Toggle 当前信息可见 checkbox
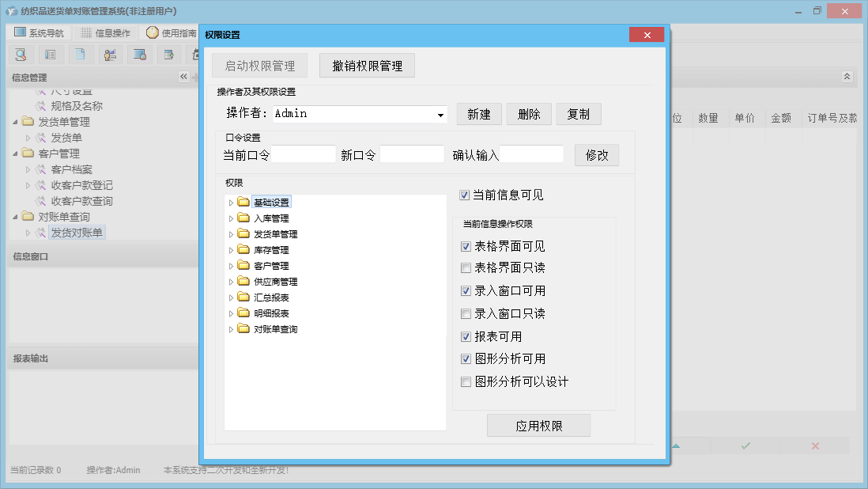 (x=465, y=195)
